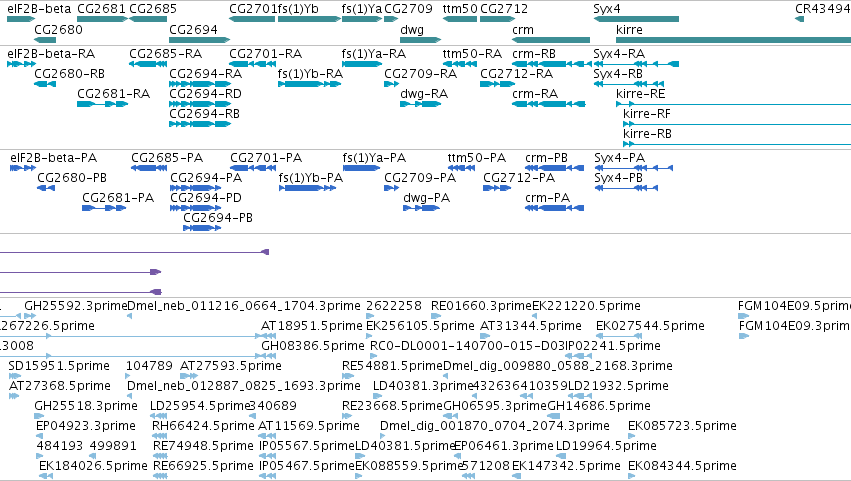Viewport: 851px width, 481px height.
Task: Select transcript CG2694-RA
Action: (x=206, y=74)
